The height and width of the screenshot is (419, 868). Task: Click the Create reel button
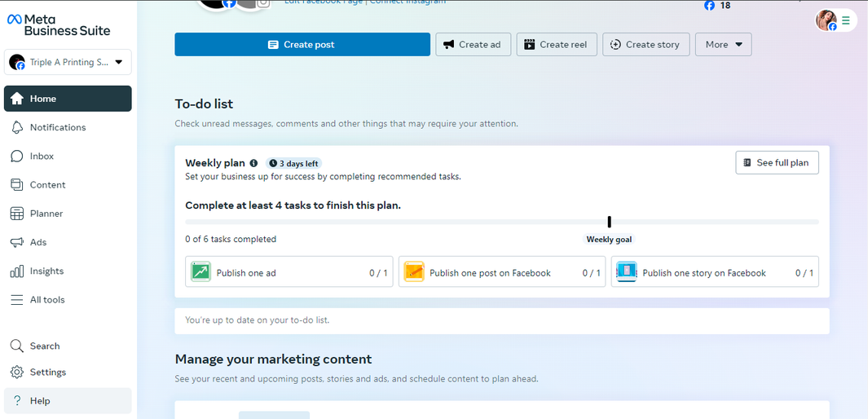click(557, 44)
